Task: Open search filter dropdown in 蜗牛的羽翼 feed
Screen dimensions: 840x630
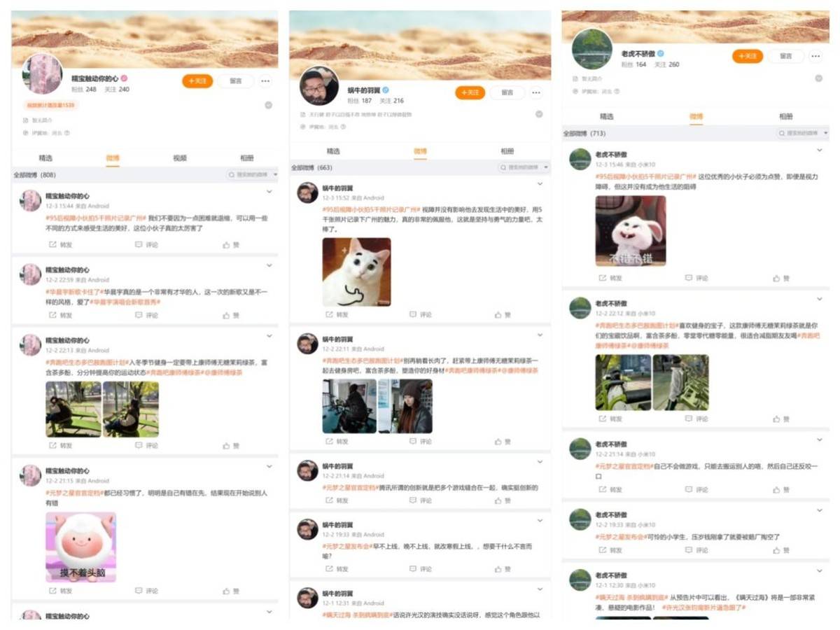Action: click(546, 168)
